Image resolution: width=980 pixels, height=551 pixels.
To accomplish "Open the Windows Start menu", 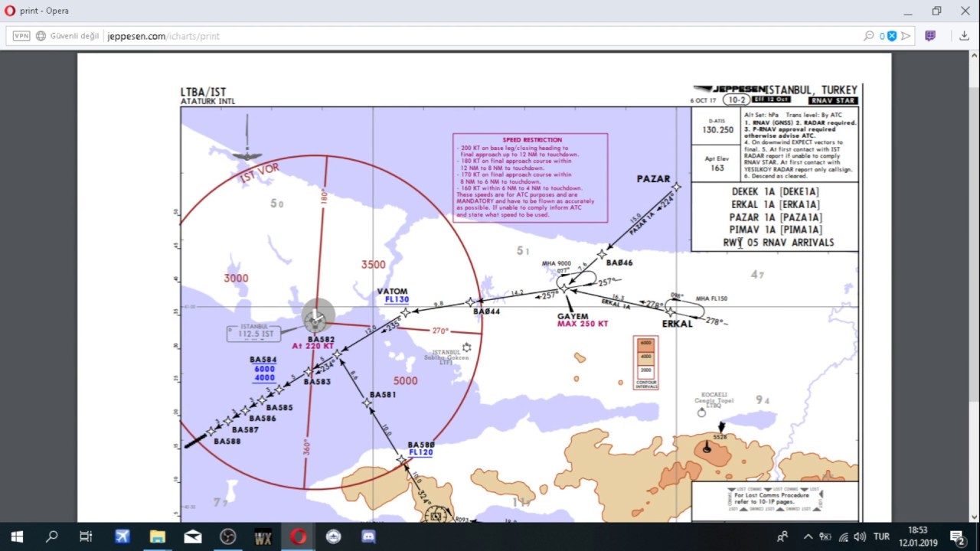I will click(x=17, y=536).
